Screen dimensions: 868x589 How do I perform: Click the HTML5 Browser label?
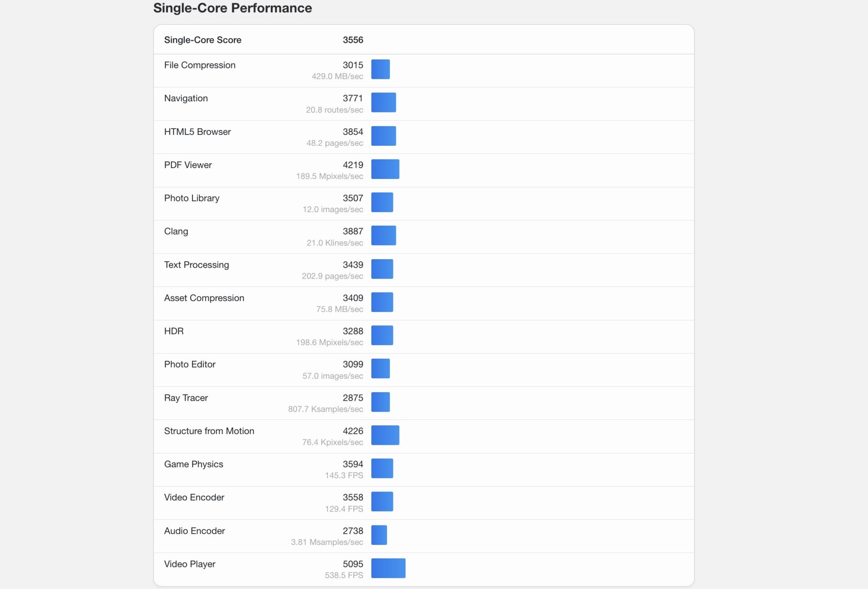(197, 132)
